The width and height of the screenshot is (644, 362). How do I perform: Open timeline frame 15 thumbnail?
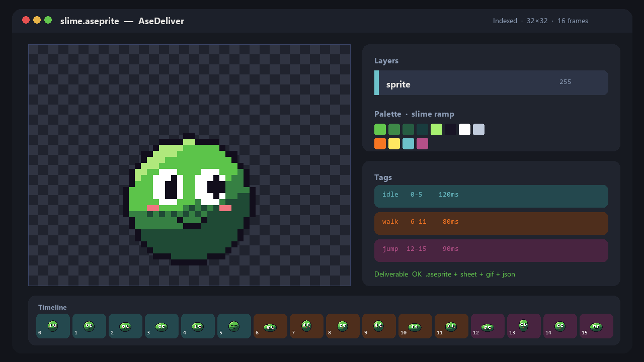point(596,326)
